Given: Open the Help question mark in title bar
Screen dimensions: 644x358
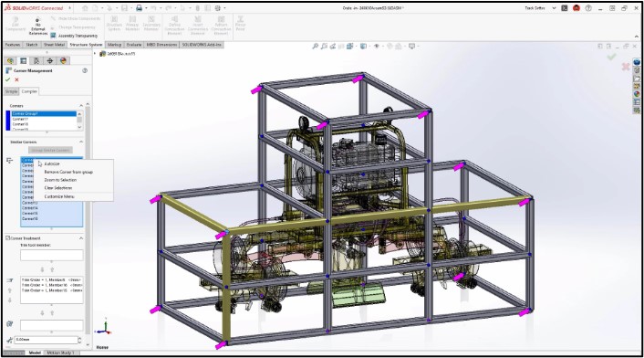Looking at the screenshot, I should pyautogui.click(x=588, y=8).
